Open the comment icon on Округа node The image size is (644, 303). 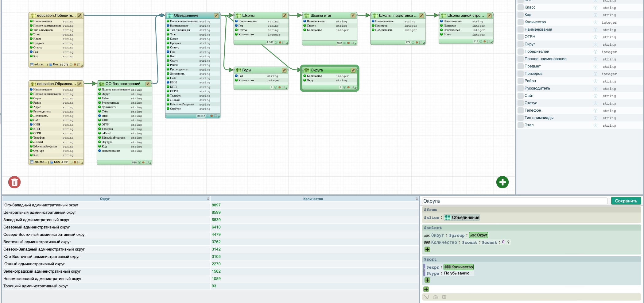(x=352, y=87)
